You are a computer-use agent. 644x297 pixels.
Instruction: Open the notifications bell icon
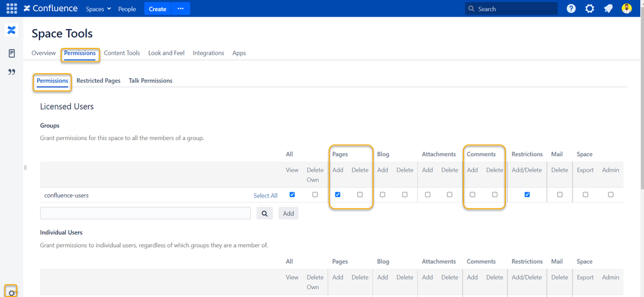coord(609,8)
